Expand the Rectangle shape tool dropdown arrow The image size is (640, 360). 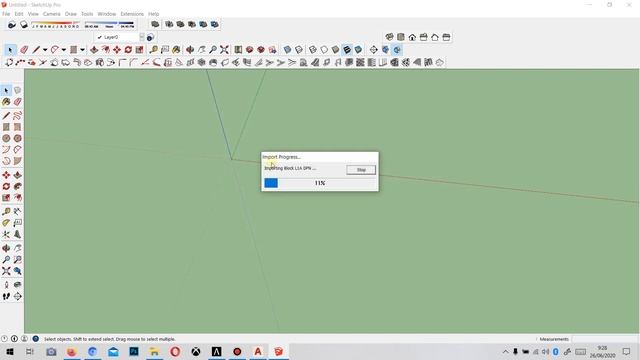click(82, 50)
